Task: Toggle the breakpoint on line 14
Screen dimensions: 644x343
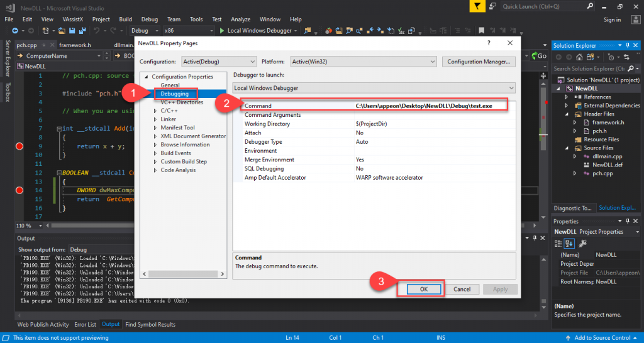Action: coord(19,190)
